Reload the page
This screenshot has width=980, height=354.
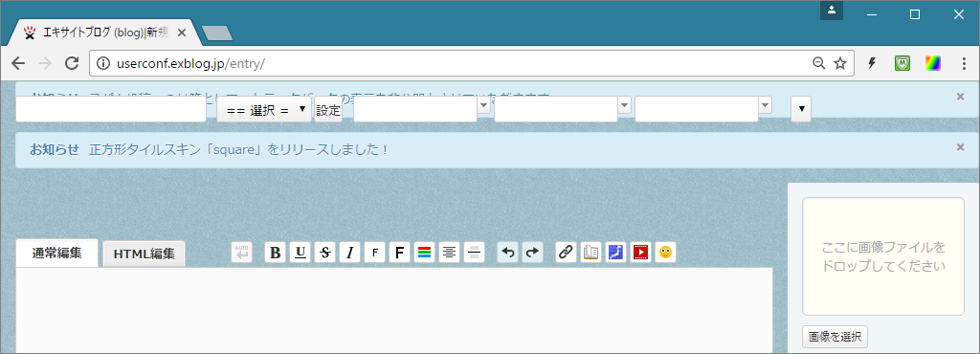click(72, 63)
